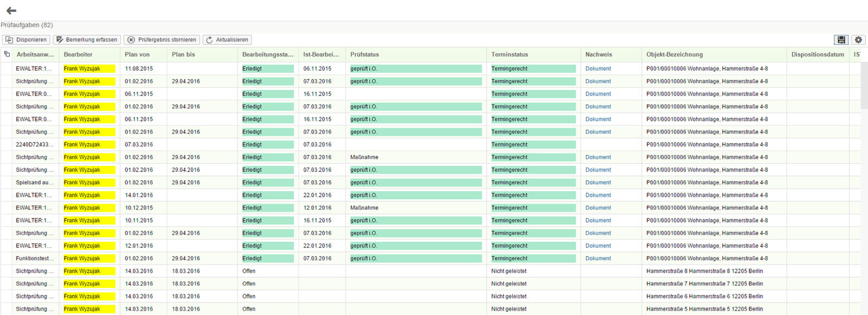This screenshot has height=315, width=868.
Task: Open Dokument link in the Spielsand row
Action: (598, 183)
